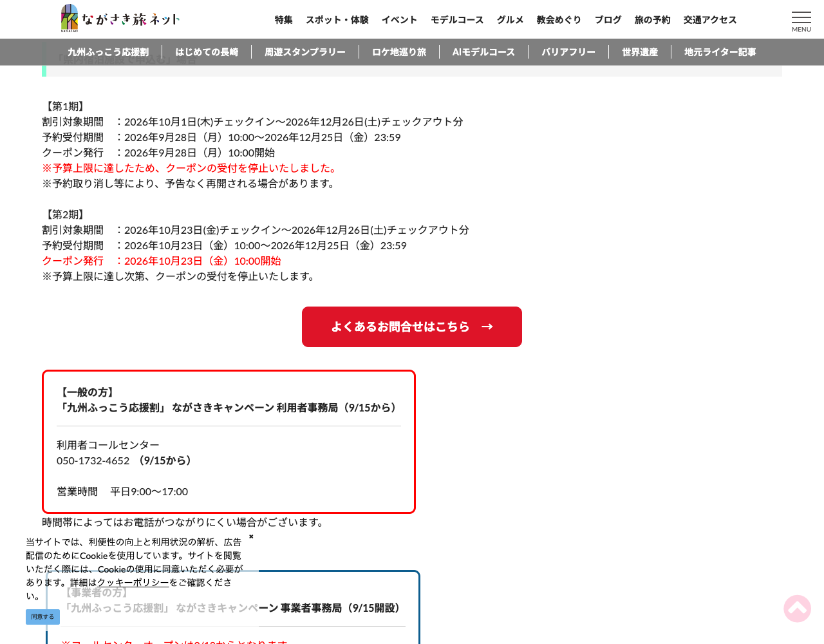Click the 予約取り消し等により notice line
824x644 pixels.
(x=190, y=184)
